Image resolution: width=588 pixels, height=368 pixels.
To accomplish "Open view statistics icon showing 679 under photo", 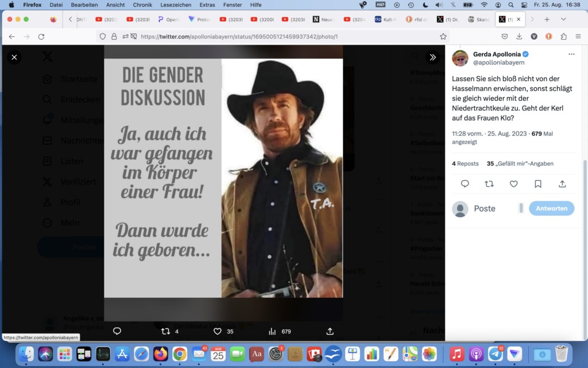I will pos(272,331).
